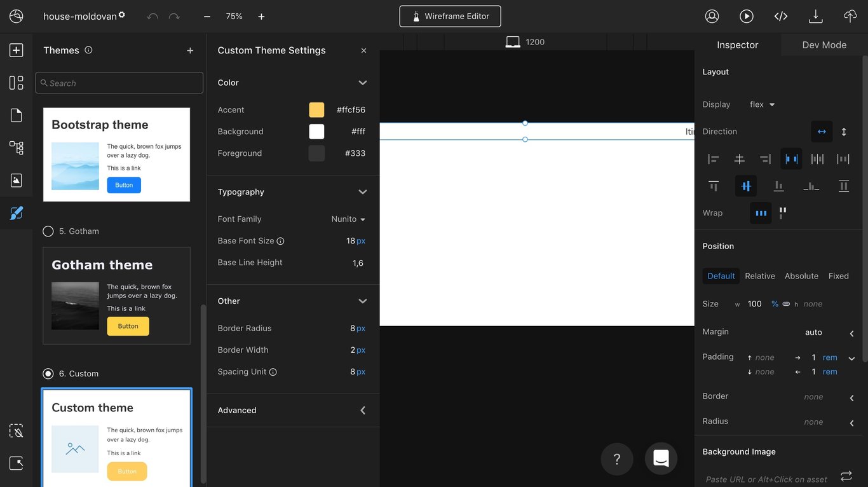Viewport: 868px width, 487px height.
Task: Click the add element plus sidebar icon
Action: click(17, 50)
